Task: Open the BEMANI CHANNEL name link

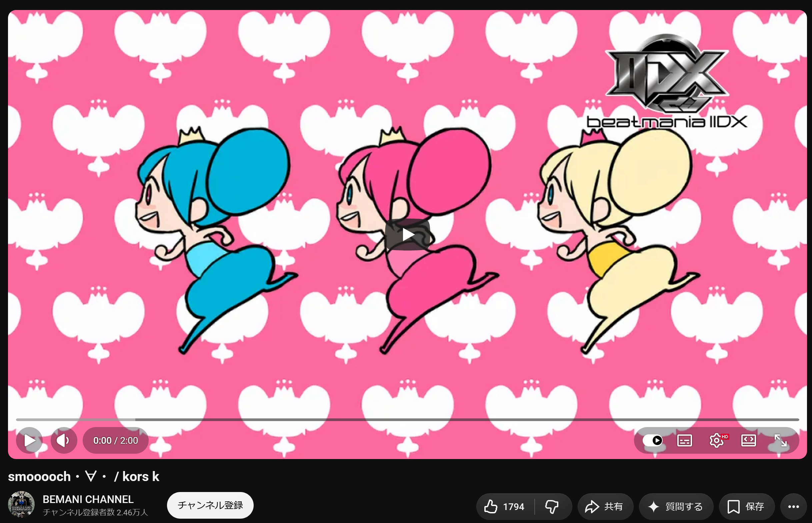Action: [88, 499]
